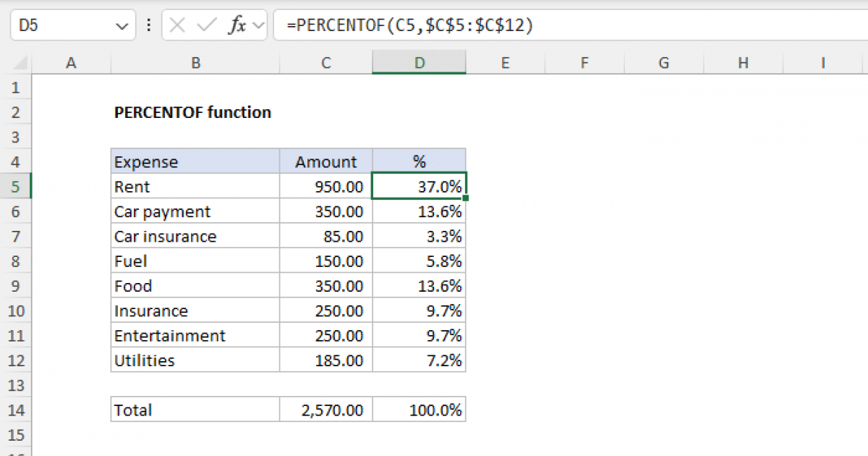Click the Expense header cell
Image resolution: width=868 pixels, height=456 pixels.
point(195,162)
